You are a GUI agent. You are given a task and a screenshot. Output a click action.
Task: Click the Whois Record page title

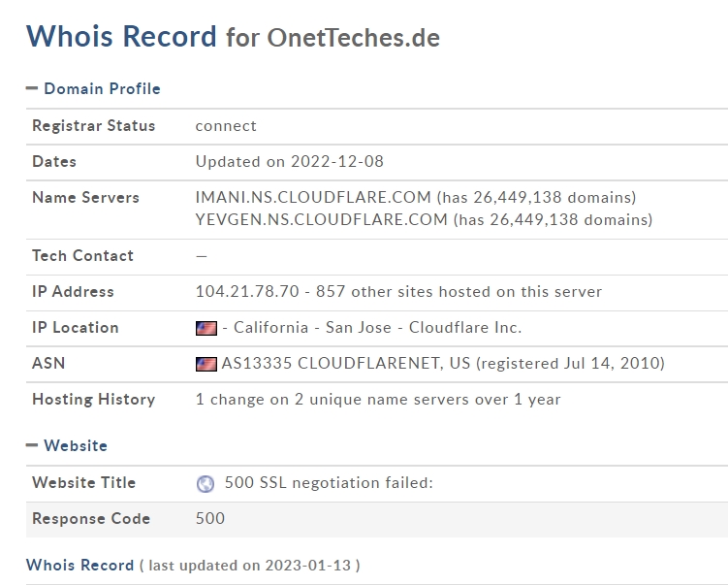(121, 36)
